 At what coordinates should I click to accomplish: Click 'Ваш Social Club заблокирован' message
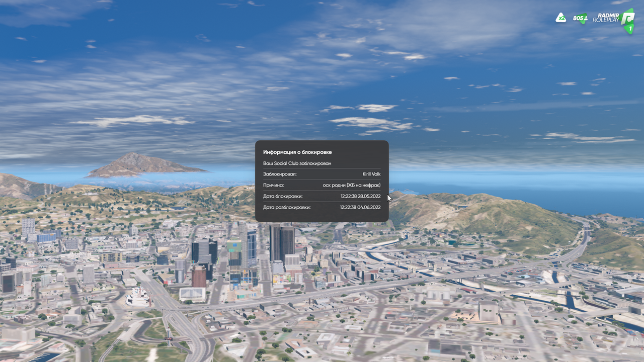click(297, 163)
